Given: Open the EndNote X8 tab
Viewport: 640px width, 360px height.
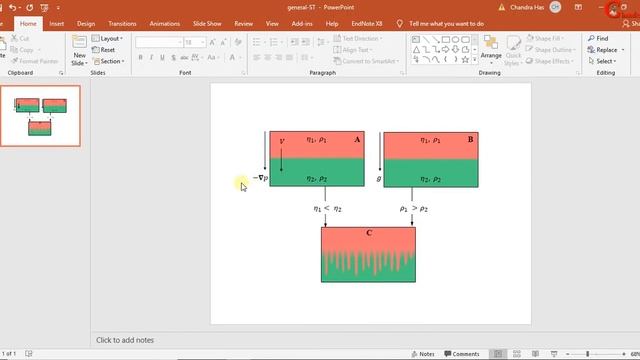Looking at the screenshot, I should pos(367,24).
